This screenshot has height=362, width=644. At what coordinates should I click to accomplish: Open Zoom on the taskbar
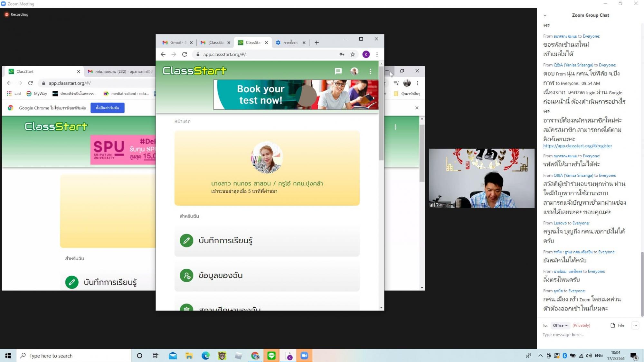click(x=304, y=356)
